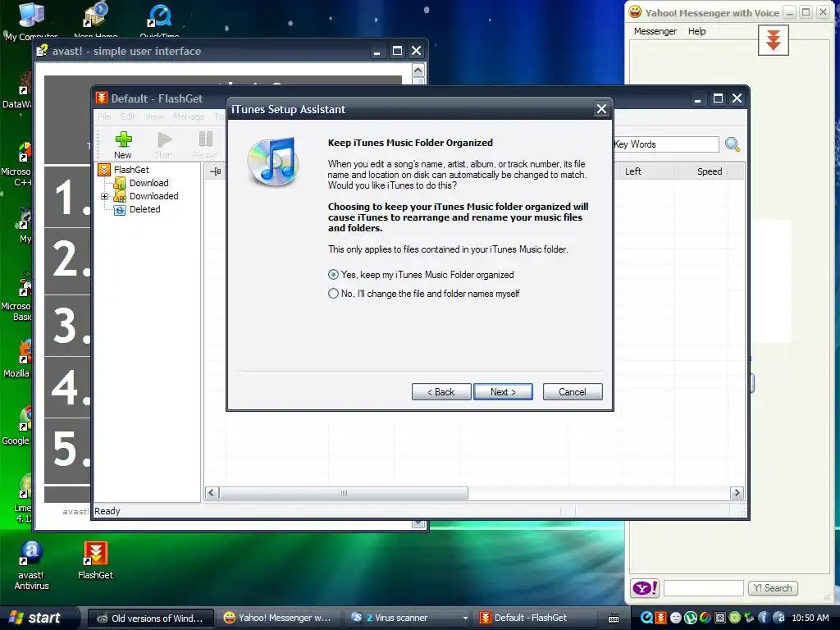Open the Manage menu in FlashGet
Viewport: 840px width, 630px height.
[189, 116]
